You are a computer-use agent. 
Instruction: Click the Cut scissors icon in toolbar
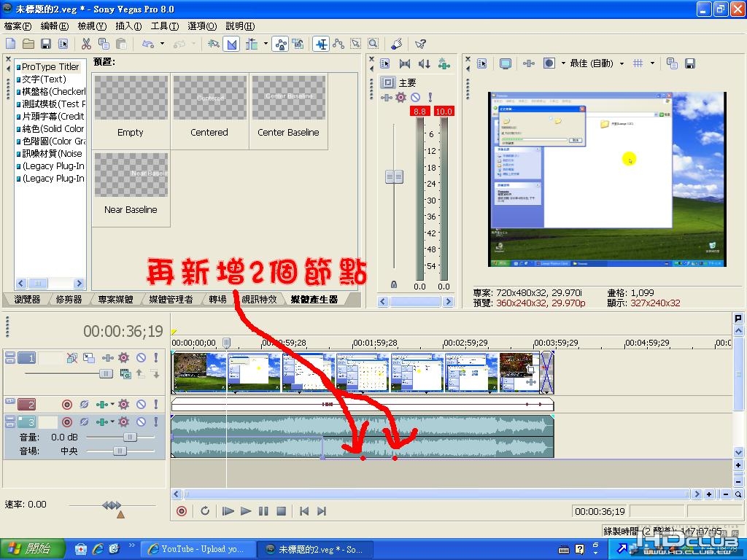pos(86,44)
